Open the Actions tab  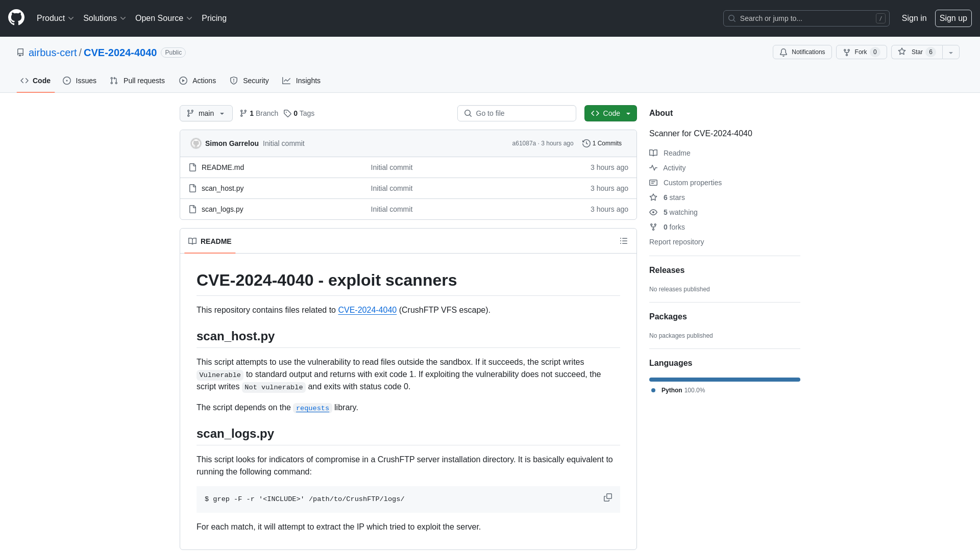(198, 81)
